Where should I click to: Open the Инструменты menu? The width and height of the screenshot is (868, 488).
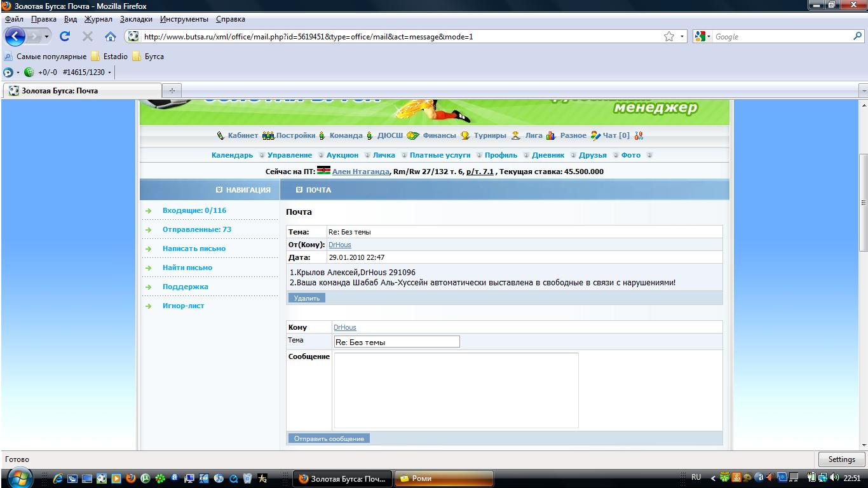(184, 19)
